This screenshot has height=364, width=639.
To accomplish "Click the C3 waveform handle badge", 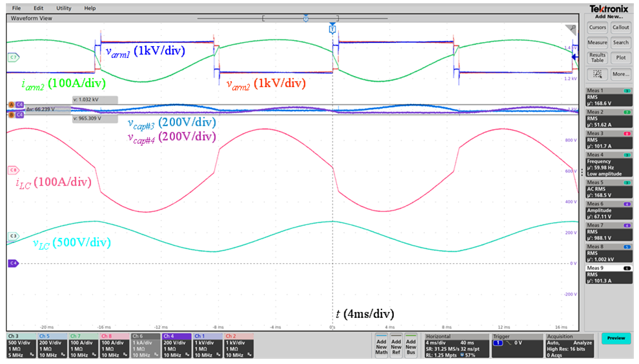I will pyautogui.click(x=12, y=236).
